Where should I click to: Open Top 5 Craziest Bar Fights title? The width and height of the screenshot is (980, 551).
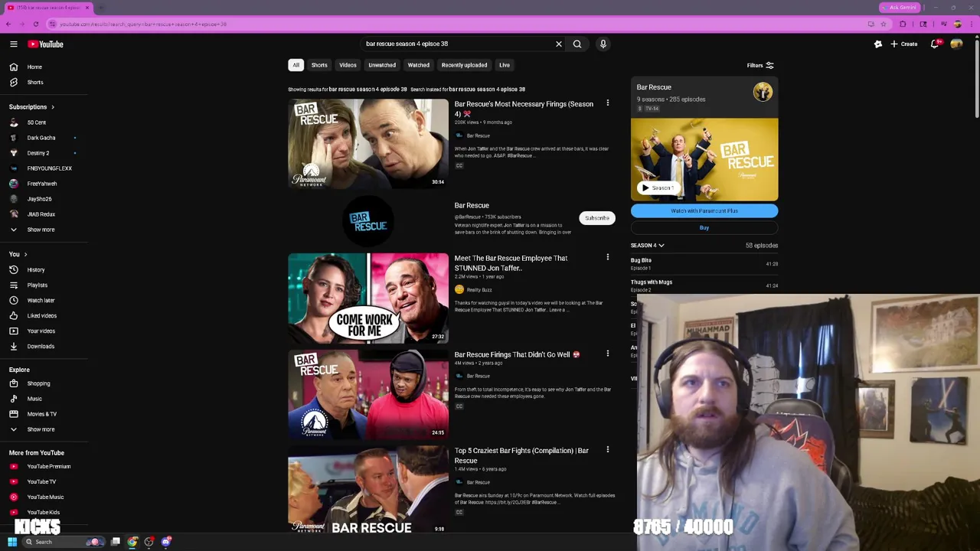coord(521,455)
